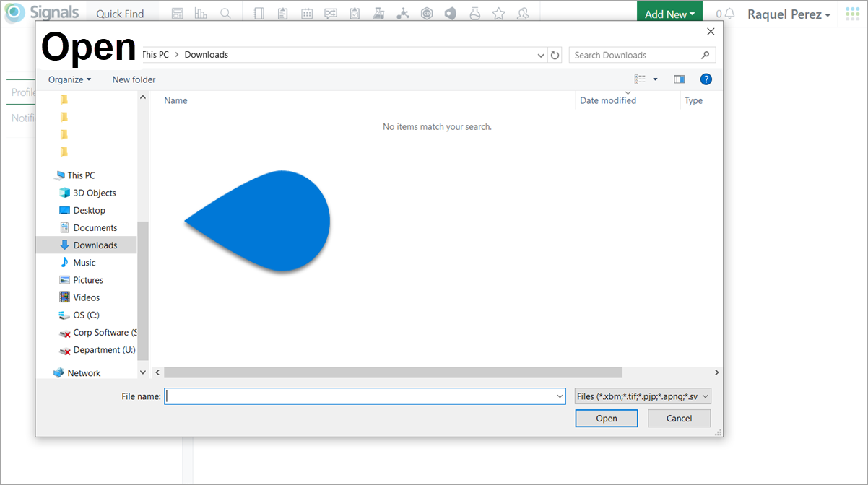Sort by the Name column header
The width and height of the screenshot is (868, 485).
(175, 100)
